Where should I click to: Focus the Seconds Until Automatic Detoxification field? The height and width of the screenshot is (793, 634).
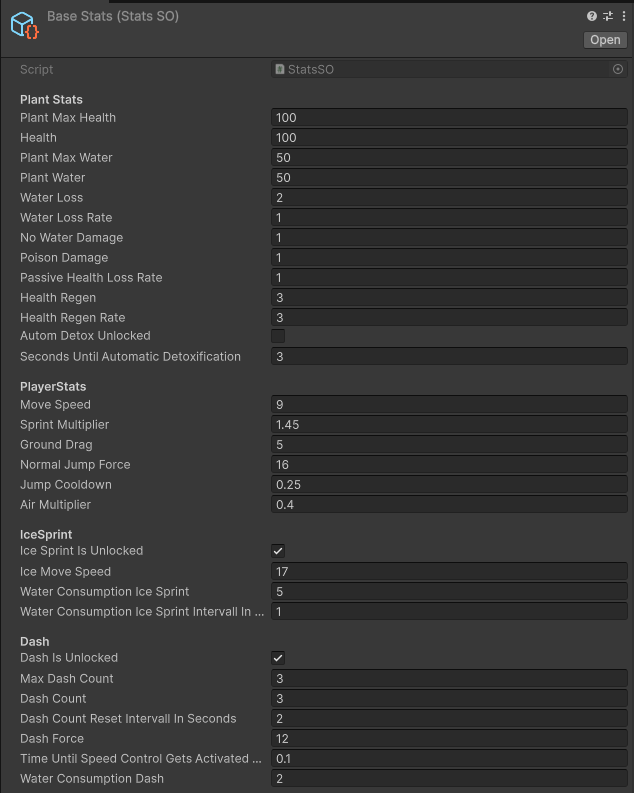point(448,357)
